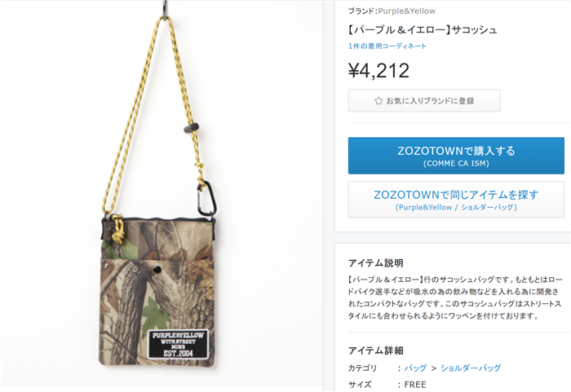The width and height of the screenshot is (571, 392).
Task: Find same item with ZOZOTOWNで同じアイテムを探す
Action: point(456,200)
